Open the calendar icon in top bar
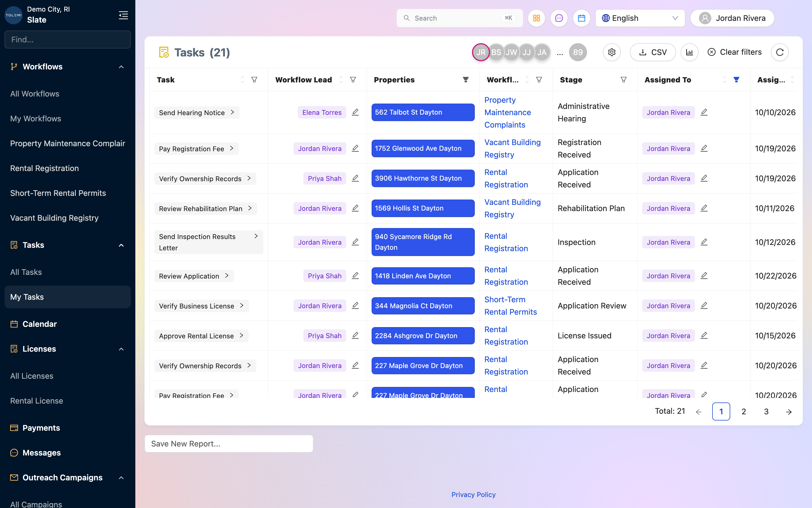The width and height of the screenshot is (812, 508). coord(581,18)
